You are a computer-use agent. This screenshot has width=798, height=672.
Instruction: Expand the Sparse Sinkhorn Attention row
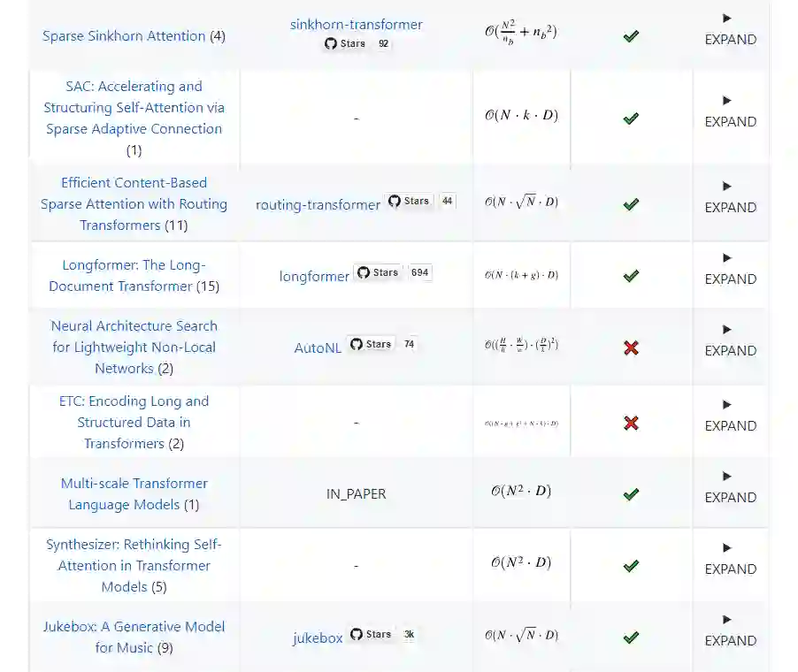(x=730, y=29)
